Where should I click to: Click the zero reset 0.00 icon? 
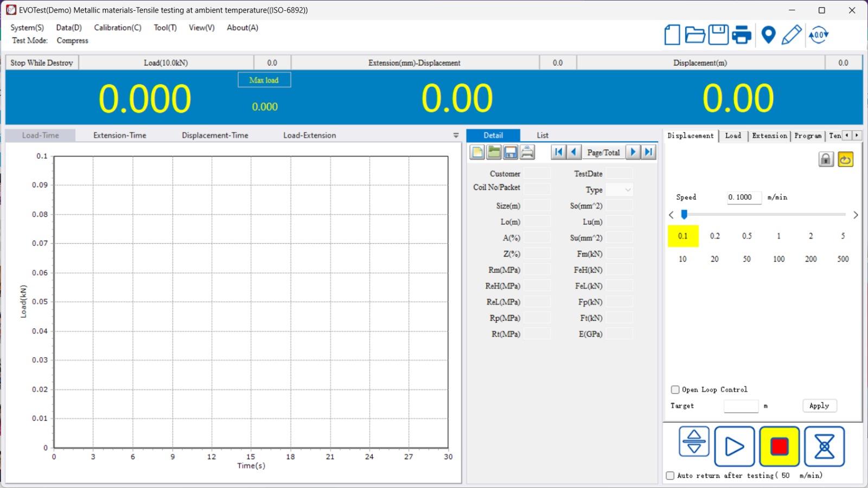tap(818, 35)
